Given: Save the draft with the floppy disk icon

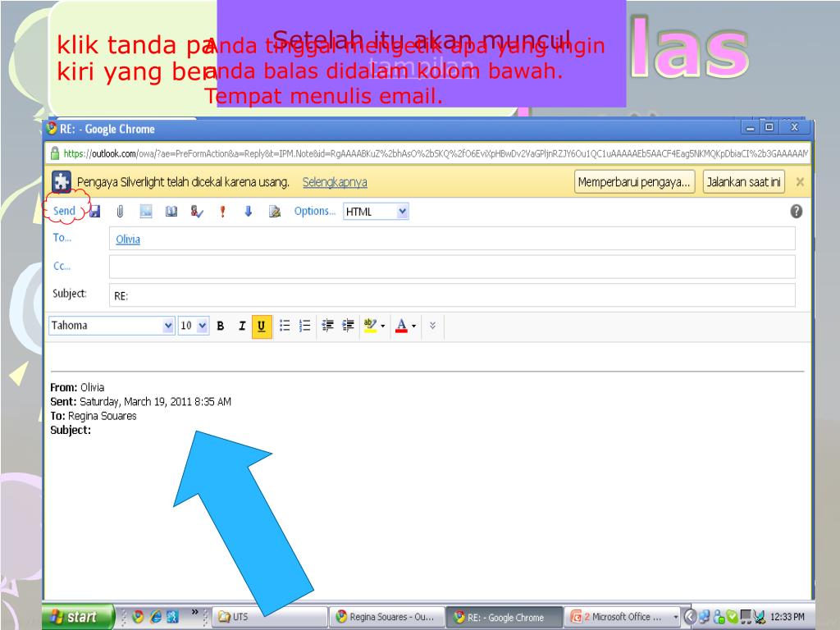Looking at the screenshot, I should pyautogui.click(x=95, y=212).
